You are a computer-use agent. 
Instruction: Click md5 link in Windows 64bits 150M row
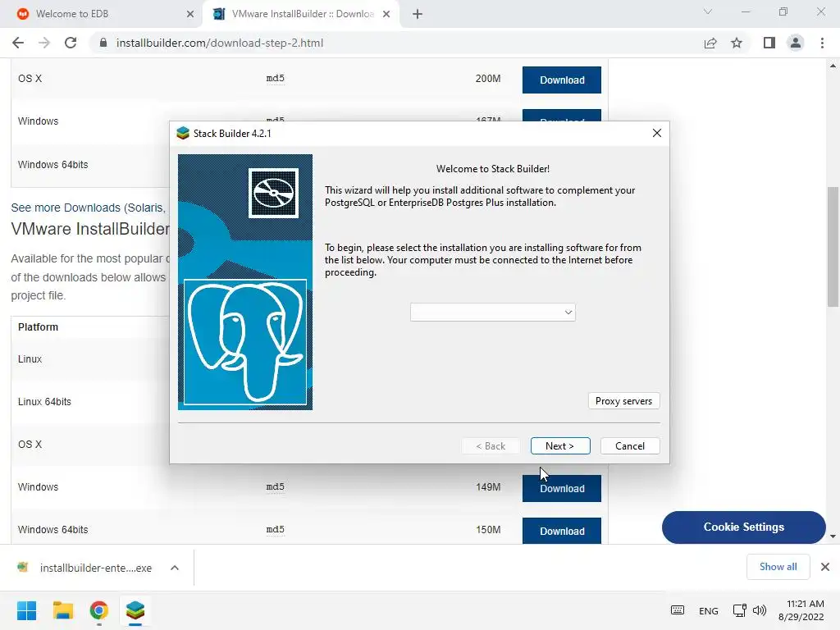click(x=276, y=529)
